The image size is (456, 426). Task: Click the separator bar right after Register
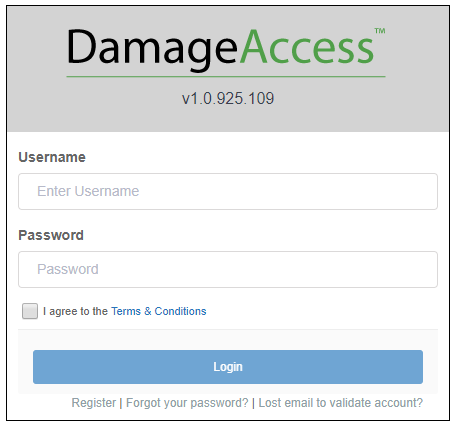click(x=121, y=403)
